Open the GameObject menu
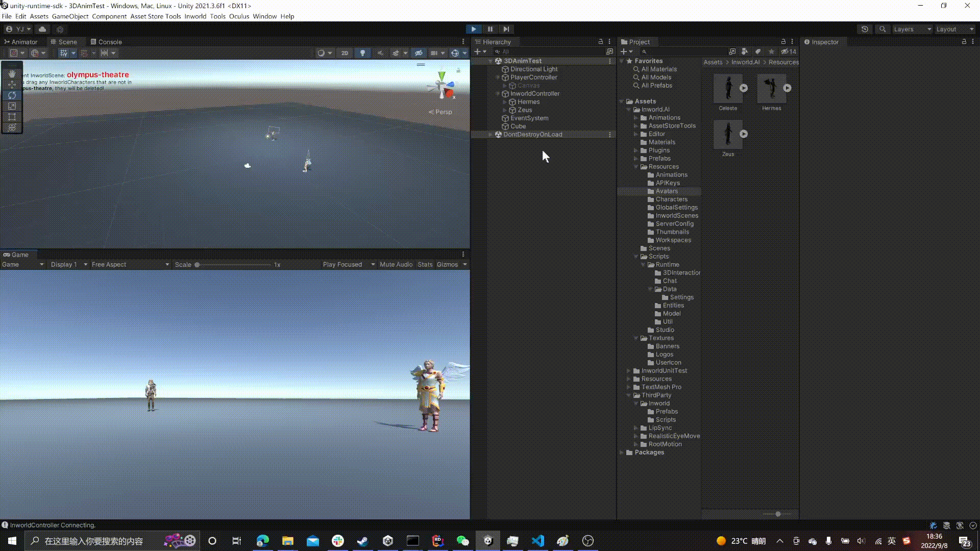This screenshot has width=980, height=551. tap(70, 16)
